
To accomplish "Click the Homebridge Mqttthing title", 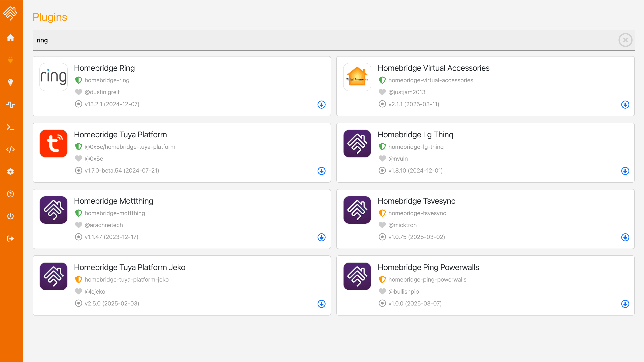I will [x=114, y=201].
